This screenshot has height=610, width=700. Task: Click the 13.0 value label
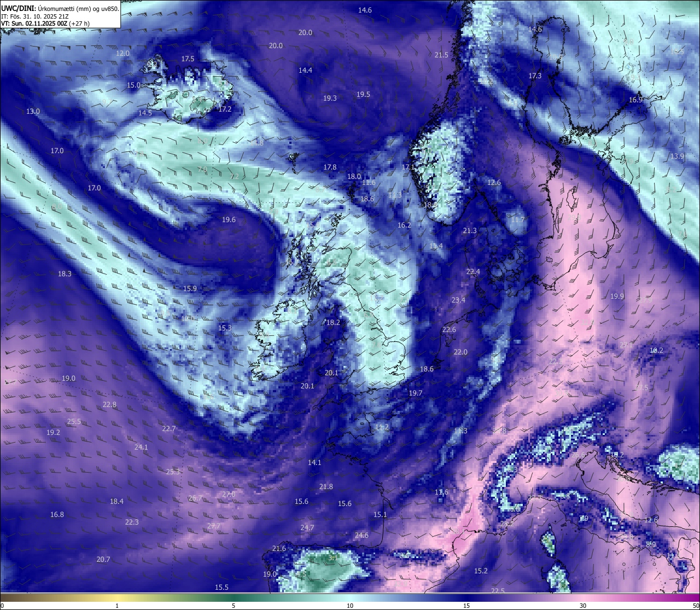click(x=33, y=112)
